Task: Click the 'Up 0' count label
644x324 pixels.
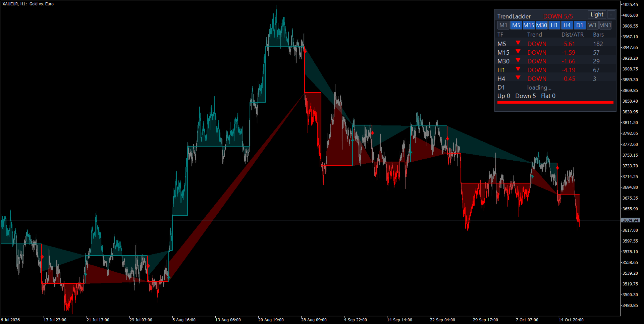Action: pyautogui.click(x=504, y=96)
